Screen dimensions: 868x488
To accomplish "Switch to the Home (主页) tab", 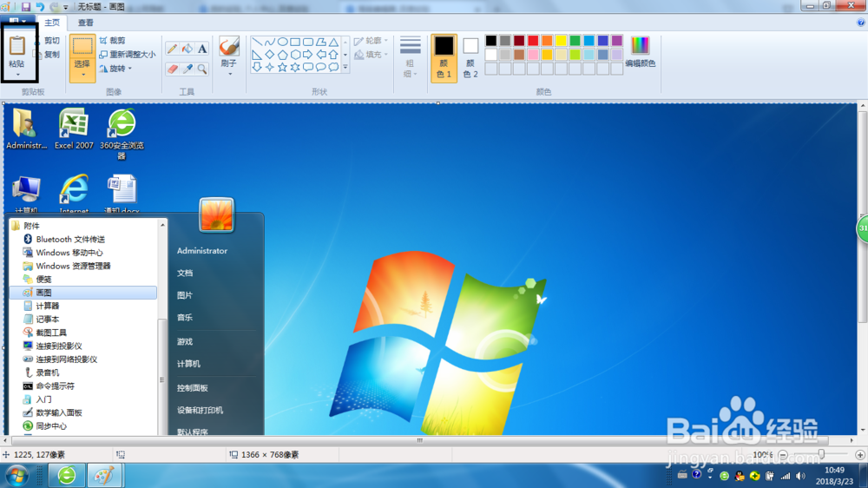I will pos(52,23).
